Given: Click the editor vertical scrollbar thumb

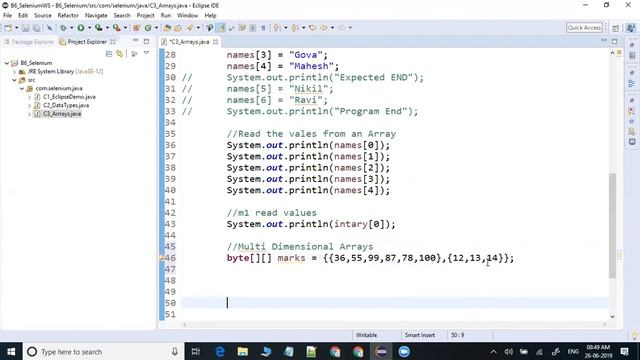Looking at the screenshot, I should (x=612, y=226).
